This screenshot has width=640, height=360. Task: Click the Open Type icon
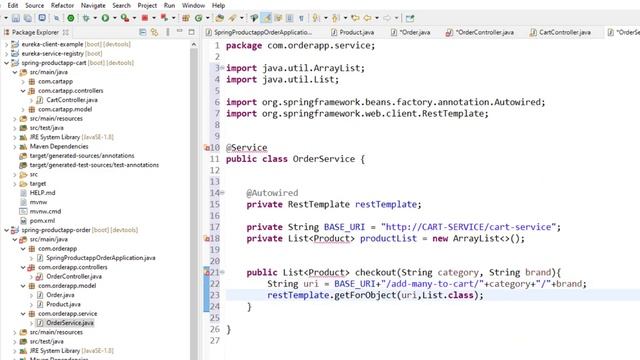pos(220,18)
